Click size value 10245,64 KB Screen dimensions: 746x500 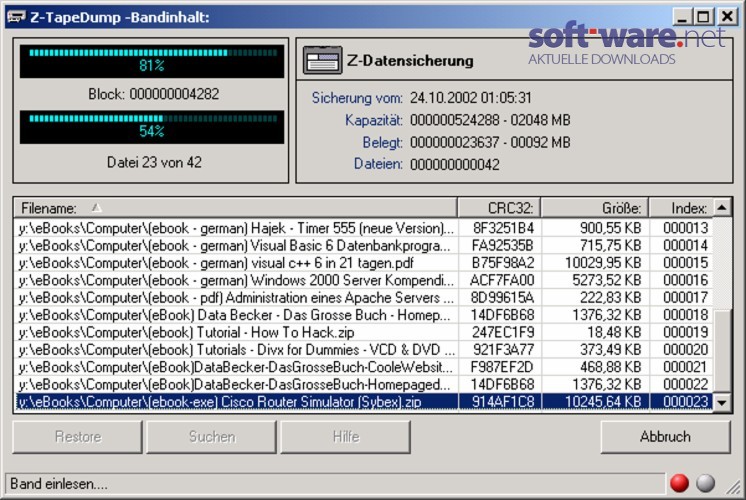[x=603, y=402]
